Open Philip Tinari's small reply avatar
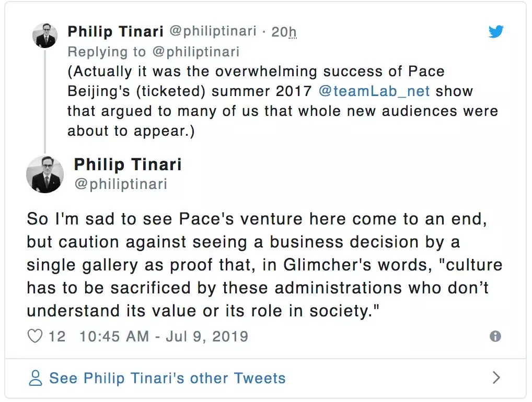 45,36
